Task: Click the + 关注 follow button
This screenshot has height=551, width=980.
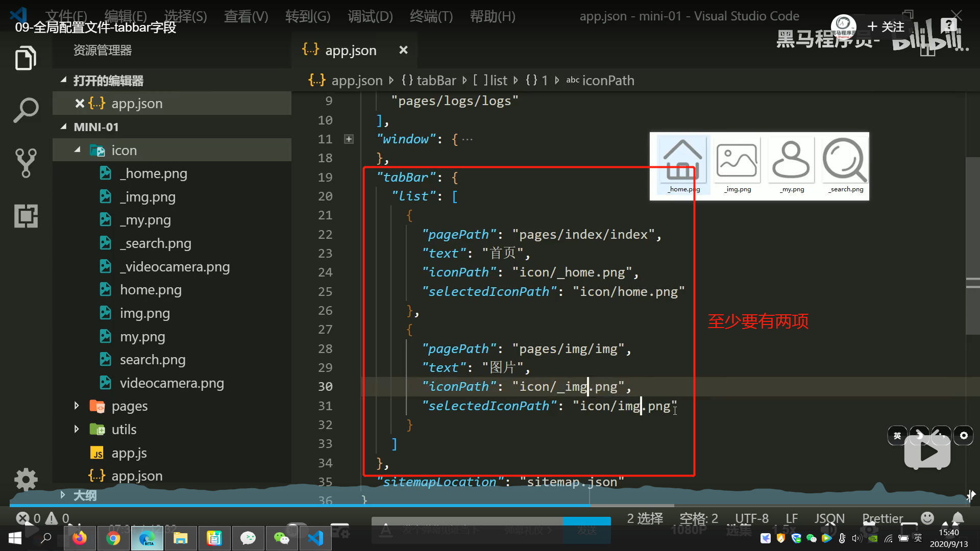Action: (886, 27)
